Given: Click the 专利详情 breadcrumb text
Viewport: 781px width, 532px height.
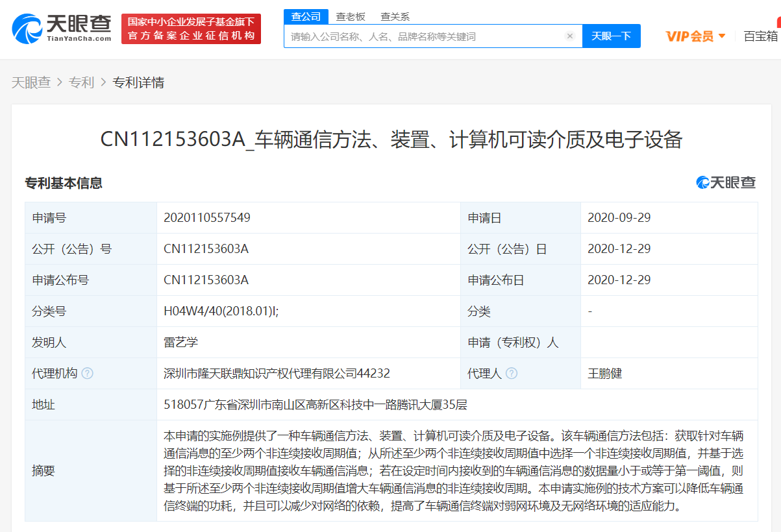Looking at the screenshot, I should tap(138, 82).
